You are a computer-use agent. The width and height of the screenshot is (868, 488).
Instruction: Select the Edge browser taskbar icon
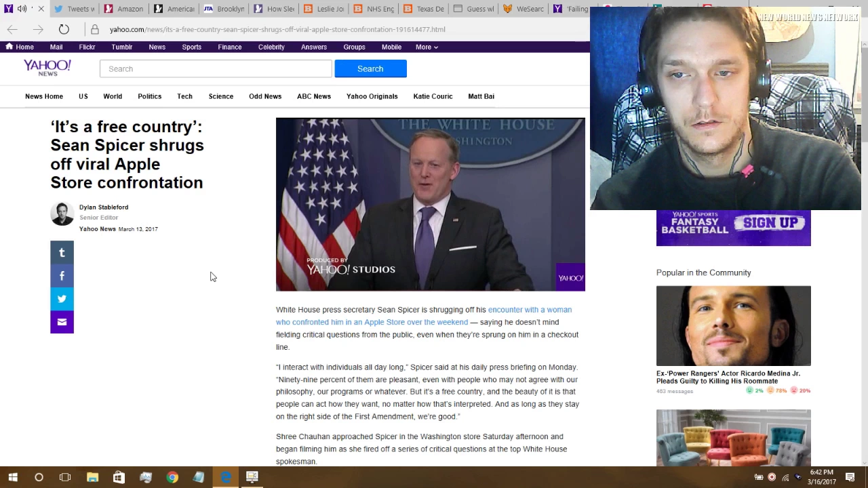click(x=226, y=477)
